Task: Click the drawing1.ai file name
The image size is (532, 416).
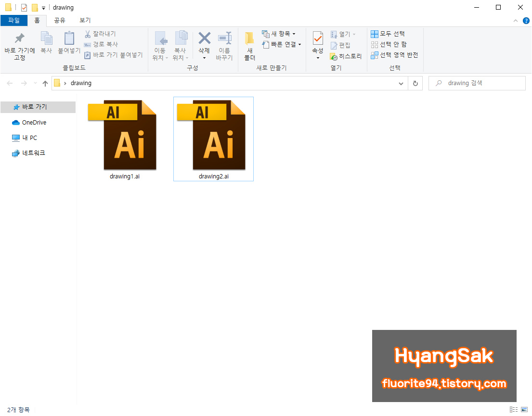Action: [125, 176]
